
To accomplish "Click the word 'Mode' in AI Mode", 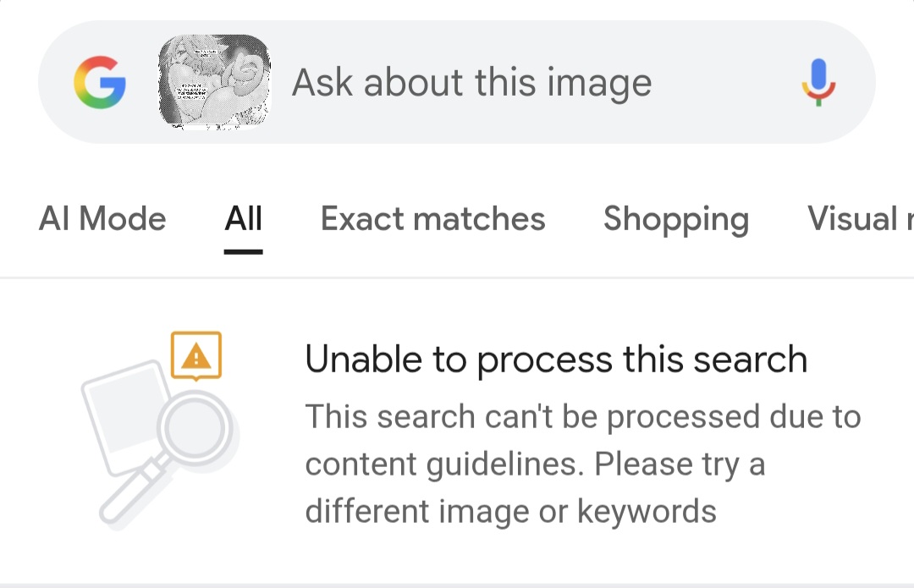I will coord(123,219).
